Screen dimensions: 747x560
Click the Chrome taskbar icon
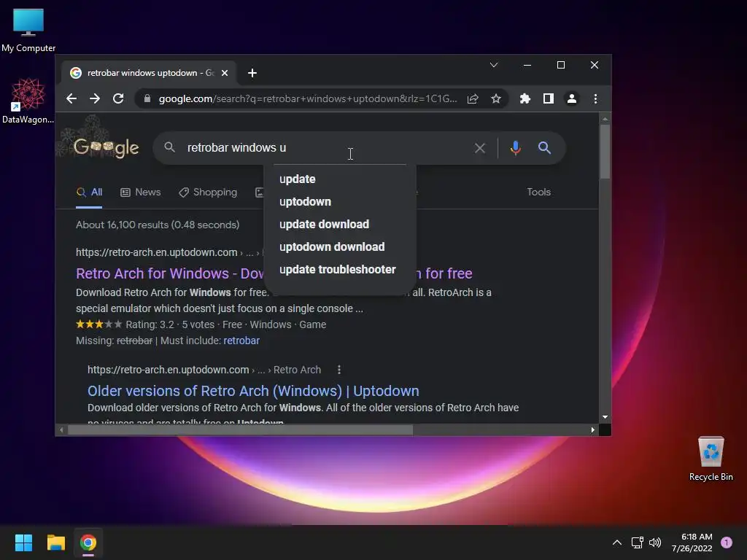click(88, 542)
